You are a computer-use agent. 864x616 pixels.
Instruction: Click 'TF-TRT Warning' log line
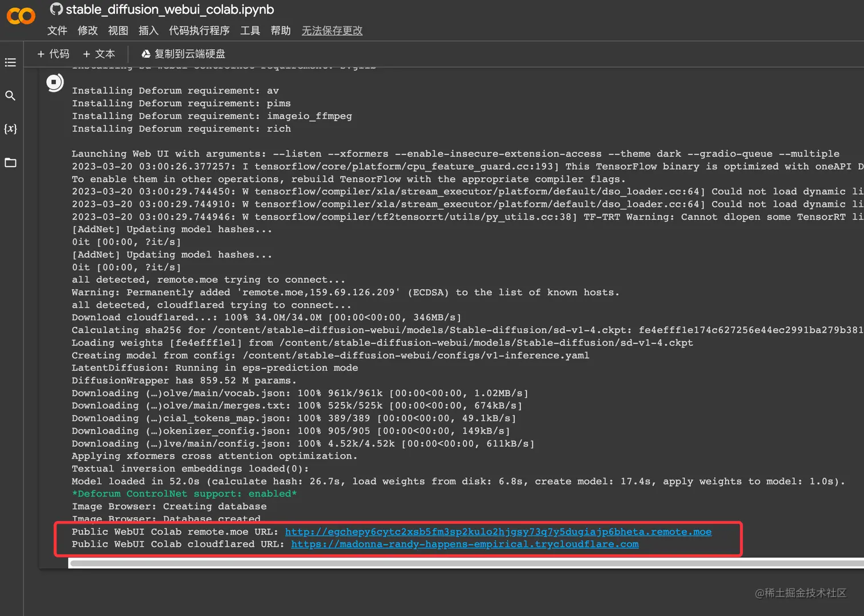point(467,217)
